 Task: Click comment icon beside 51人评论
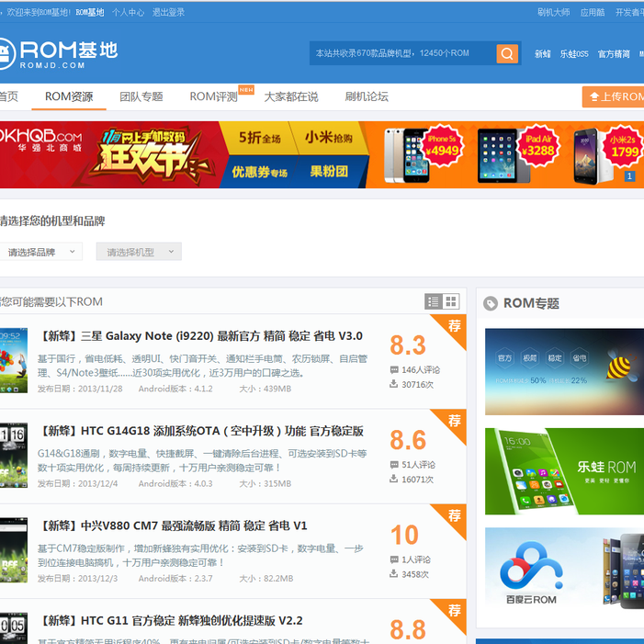394,465
